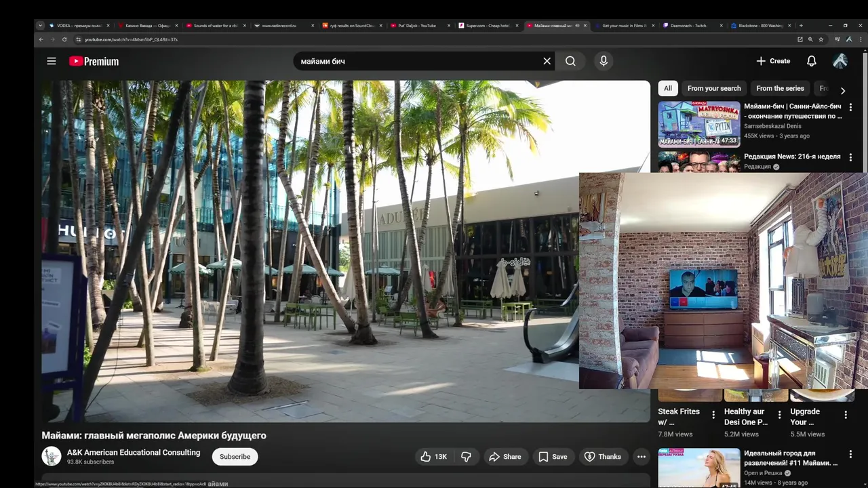Open options for Редакция News video
The width and height of the screenshot is (868, 488).
click(x=850, y=157)
